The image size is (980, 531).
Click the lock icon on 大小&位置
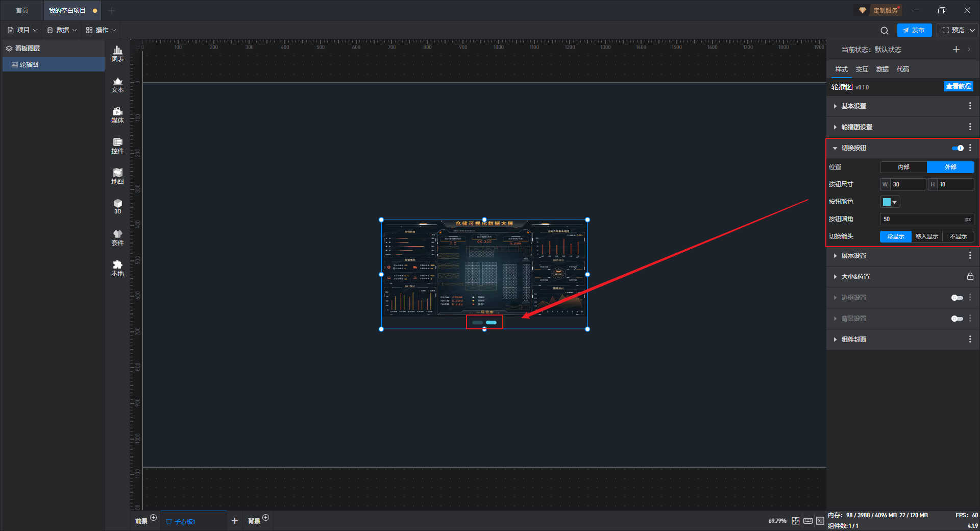pyautogui.click(x=970, y=276)
